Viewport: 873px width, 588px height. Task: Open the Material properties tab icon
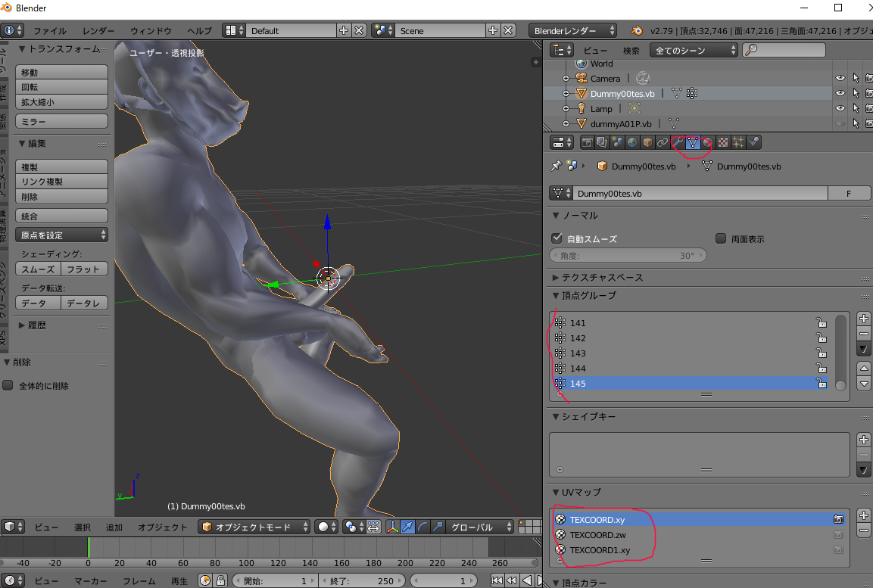coord(708,142)
